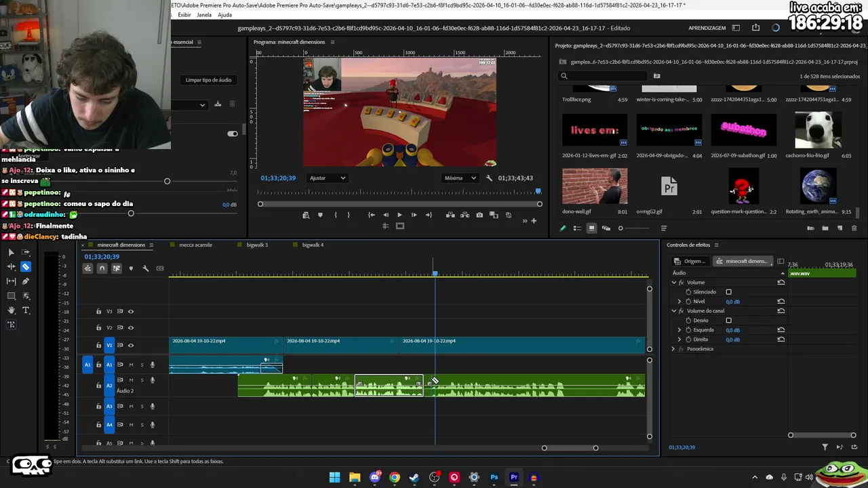The image size is (868, 488).
Task: Export frame with camera icon
Action: [479, 215]
